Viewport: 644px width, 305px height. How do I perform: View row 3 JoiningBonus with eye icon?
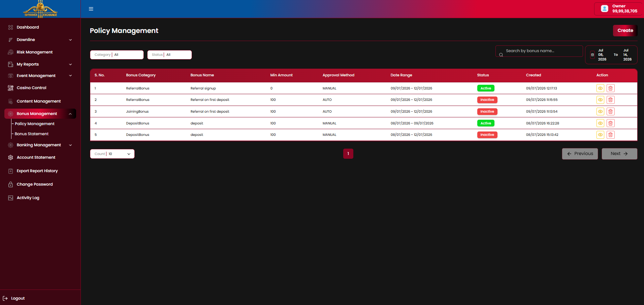click(x=600, y=111)
